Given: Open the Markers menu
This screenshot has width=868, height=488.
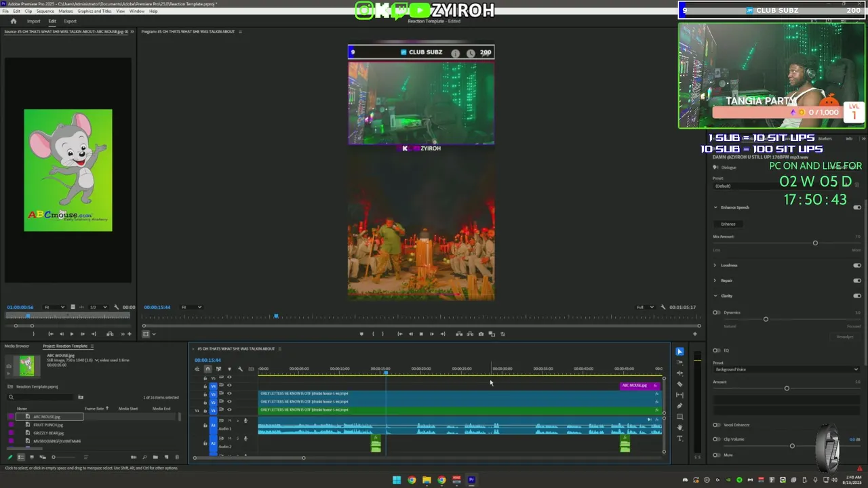Looking at the screenshot, I should pyautogui.click(x=66, y=12).
